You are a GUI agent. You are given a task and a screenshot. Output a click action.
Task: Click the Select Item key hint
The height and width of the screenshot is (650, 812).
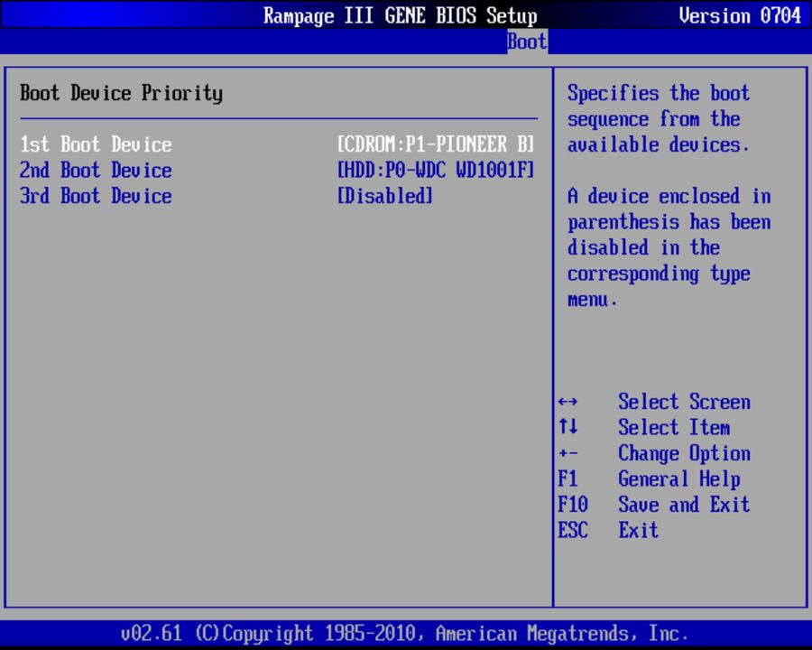[x=674, y=428]
